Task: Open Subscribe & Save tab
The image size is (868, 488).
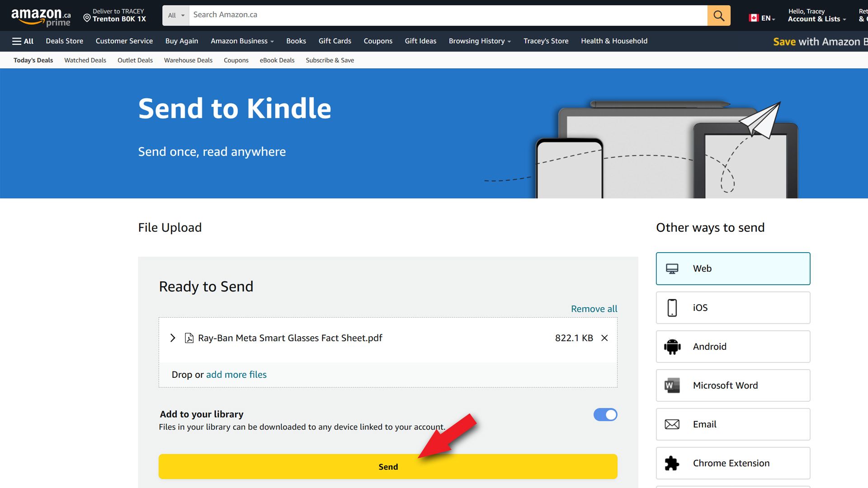Action: tap(330, 60)
